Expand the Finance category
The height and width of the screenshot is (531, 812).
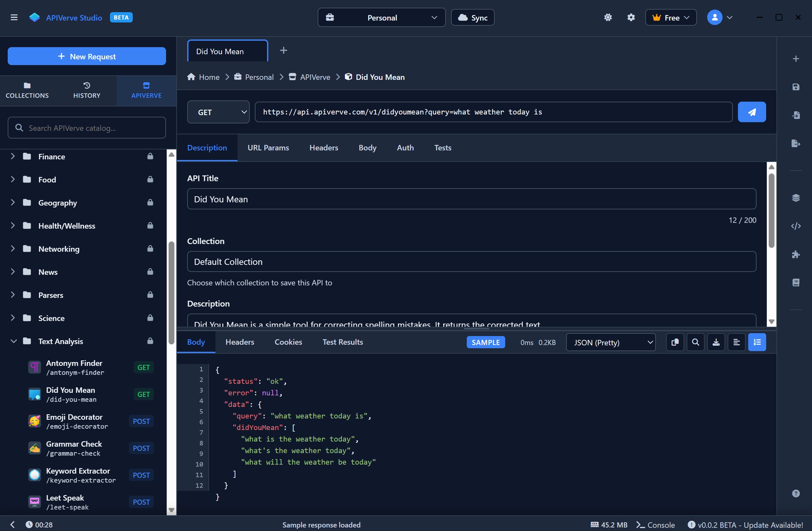(13, 156)
